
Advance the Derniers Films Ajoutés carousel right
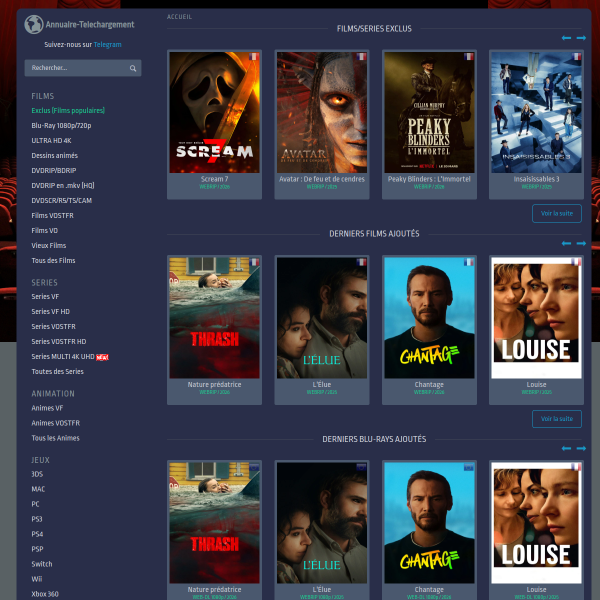(x=581, y=243)
